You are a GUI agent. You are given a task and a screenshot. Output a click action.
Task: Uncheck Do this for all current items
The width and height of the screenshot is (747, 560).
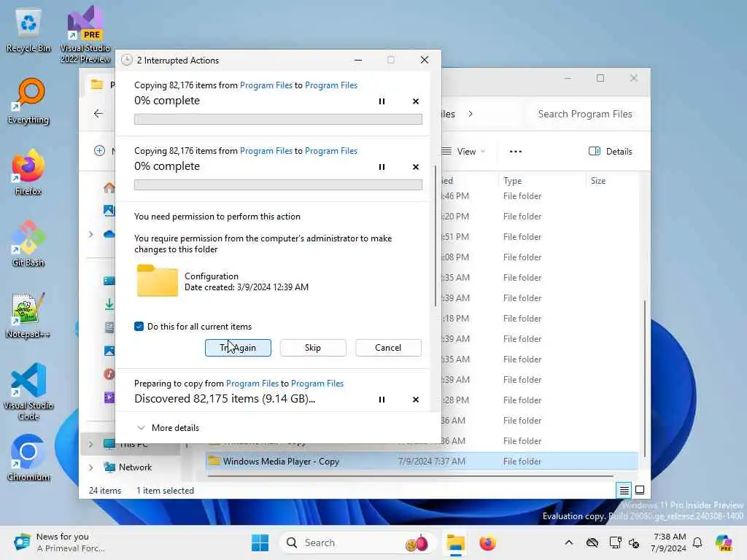point(139,326)
